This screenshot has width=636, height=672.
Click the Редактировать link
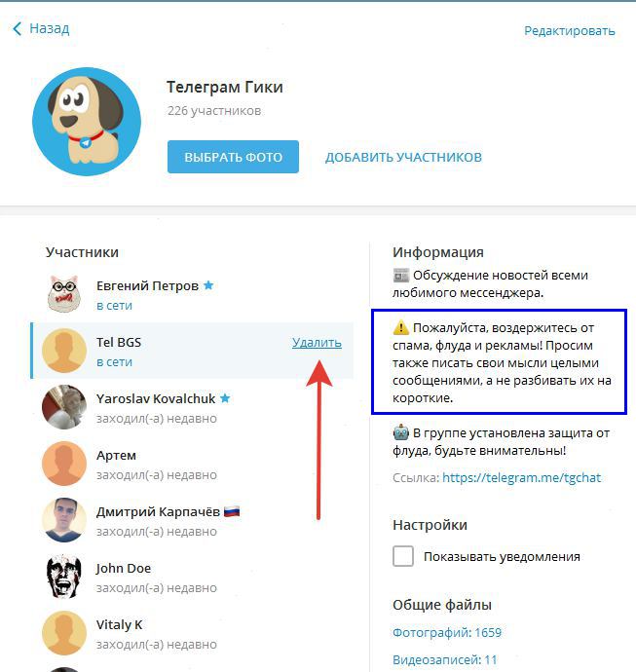pyautogui.click(x=570, y=31)
